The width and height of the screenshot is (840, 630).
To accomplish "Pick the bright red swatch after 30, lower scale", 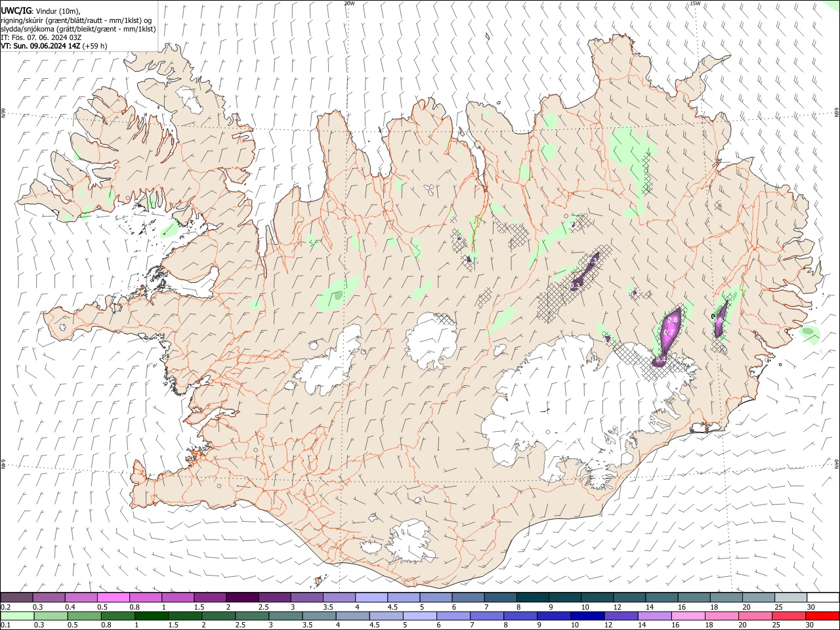I will pos(824,616).
